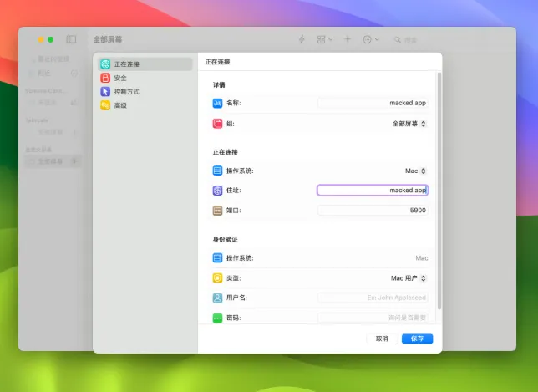Click the magnifier search icon in toolbar

pyautogui.click(x=398, y=40)
